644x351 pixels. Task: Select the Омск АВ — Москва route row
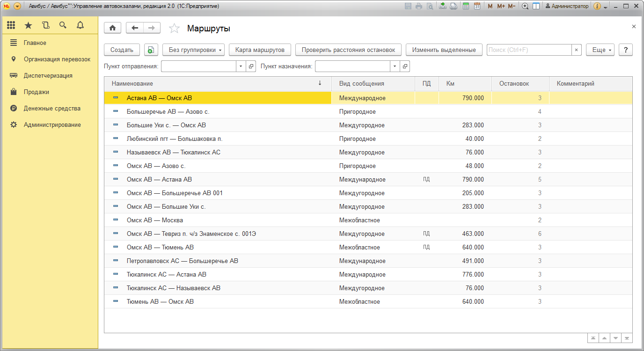154,220
